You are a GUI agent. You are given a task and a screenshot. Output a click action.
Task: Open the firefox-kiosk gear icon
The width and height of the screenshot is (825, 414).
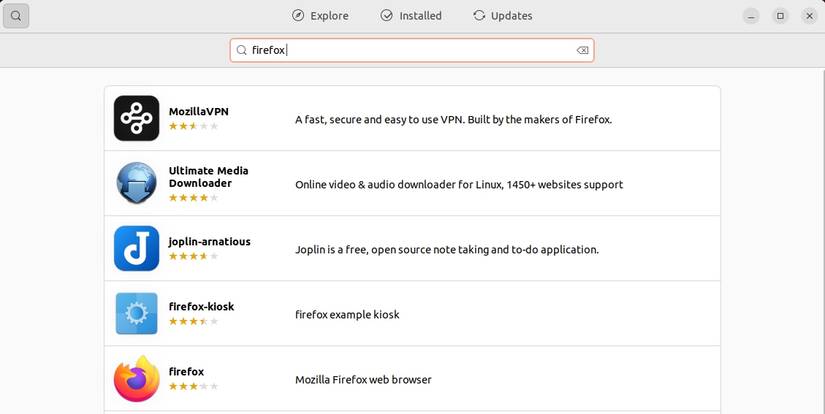136,314
